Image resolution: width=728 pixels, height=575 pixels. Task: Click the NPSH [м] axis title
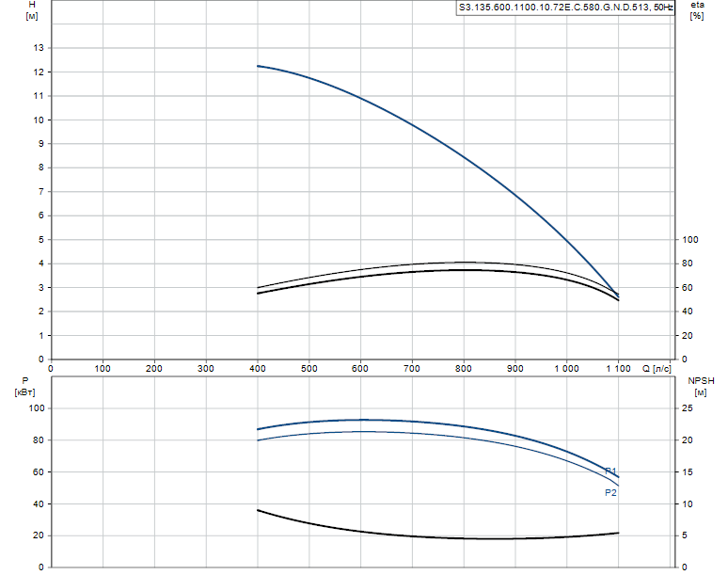pyautogui.click(x=701, y=387)
